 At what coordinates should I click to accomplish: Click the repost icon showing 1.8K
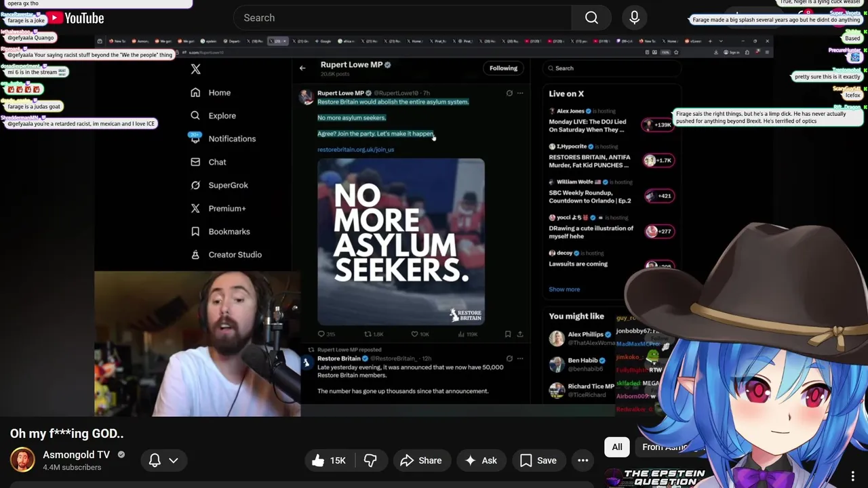[x=368, y=334]
